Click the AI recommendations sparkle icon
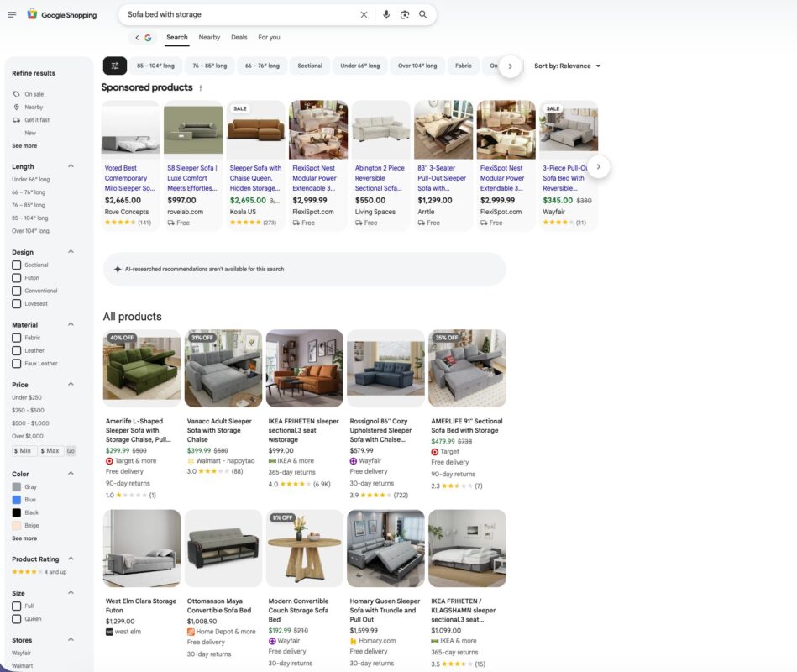Image resolution: width=797 pixels, height=672 pixels. coord(118,270)
